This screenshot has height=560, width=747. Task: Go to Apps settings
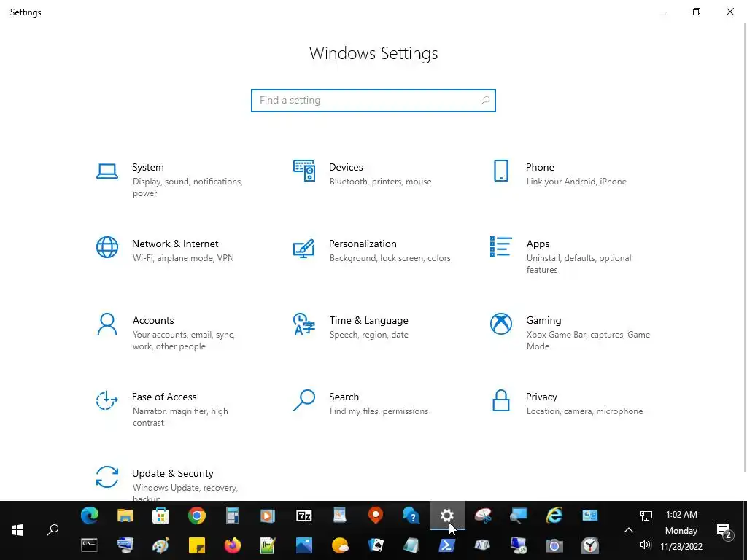coord(538,244)
